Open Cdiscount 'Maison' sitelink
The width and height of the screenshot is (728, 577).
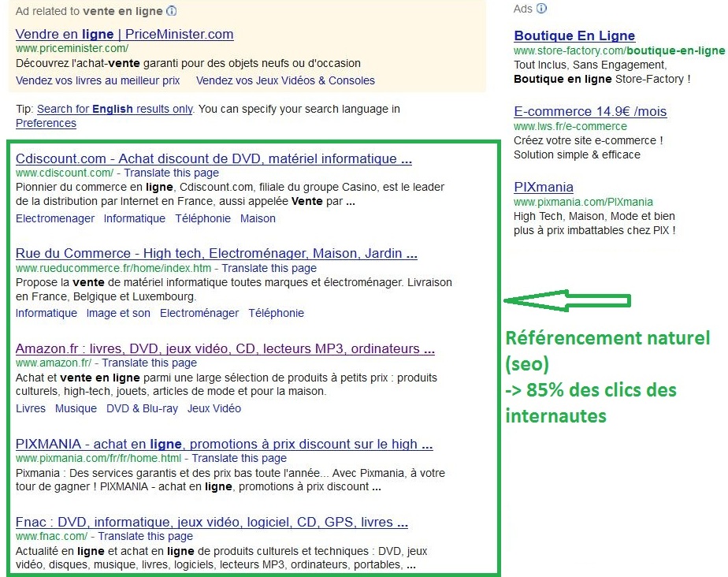pyautogui.click(x=258, y=218)
